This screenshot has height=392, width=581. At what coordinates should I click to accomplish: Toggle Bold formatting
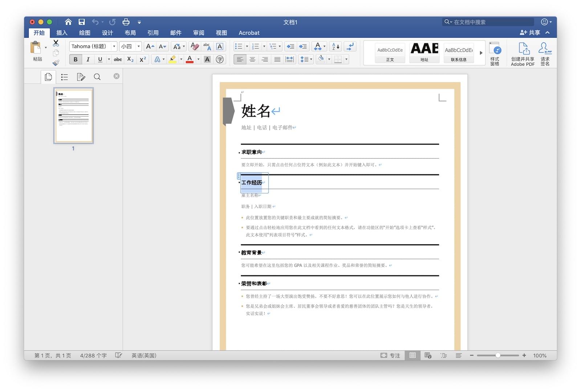coord(76,60)
